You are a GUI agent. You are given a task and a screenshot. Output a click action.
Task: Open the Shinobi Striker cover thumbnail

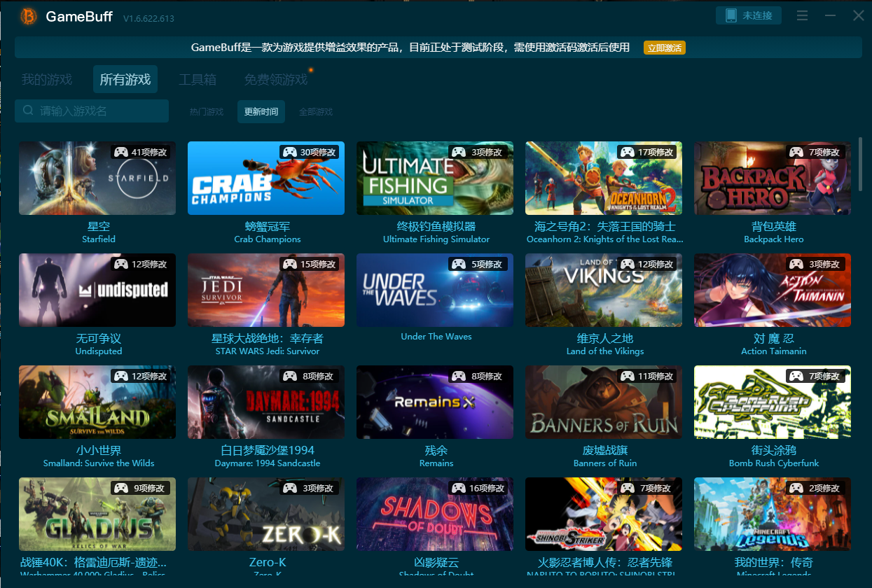pos(604,514)
